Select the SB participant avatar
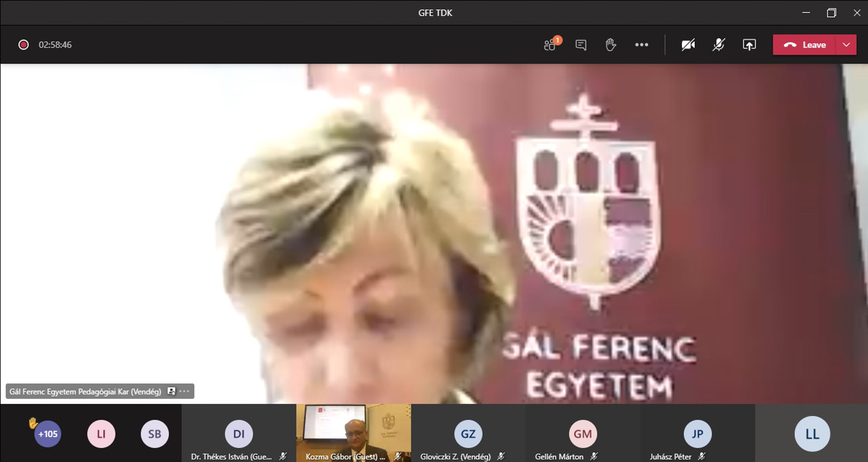The width and height of the screenshot is (868, 462). tap(155, 434)
